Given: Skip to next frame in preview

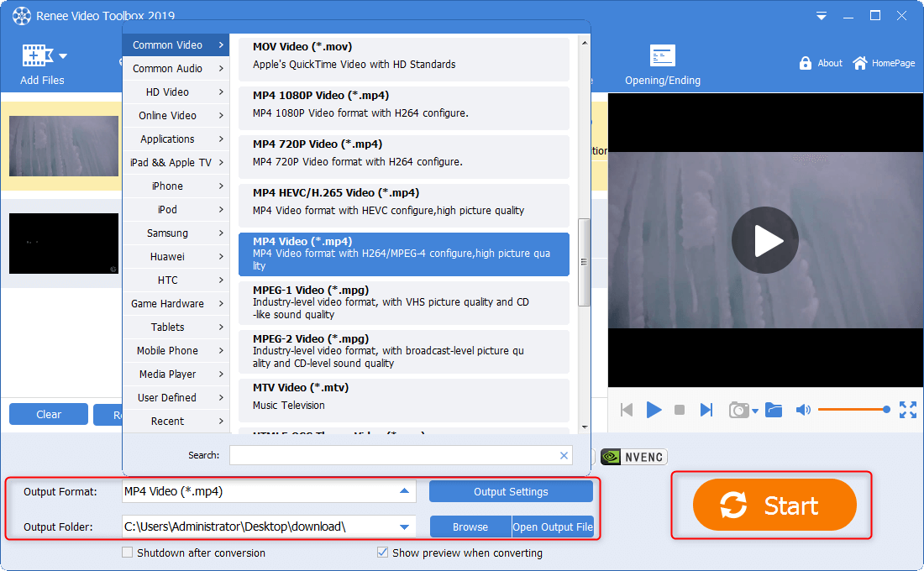Looking at the screenshot, I should (706, 410).
